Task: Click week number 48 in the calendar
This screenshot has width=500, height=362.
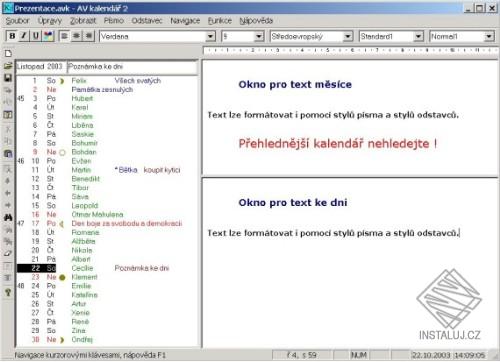Action: pos(21,286)
